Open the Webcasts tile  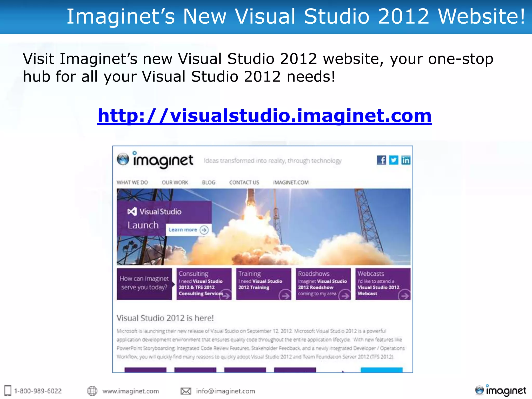383,284
